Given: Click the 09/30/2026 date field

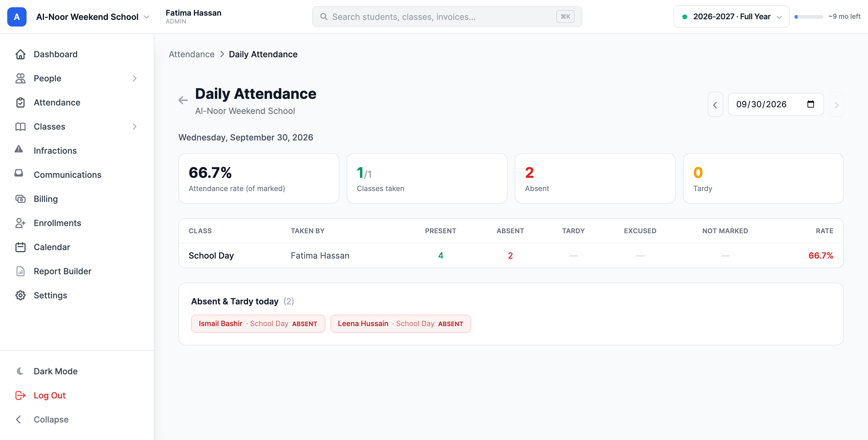Looking at the screenshot, I should tap(776, 105).
